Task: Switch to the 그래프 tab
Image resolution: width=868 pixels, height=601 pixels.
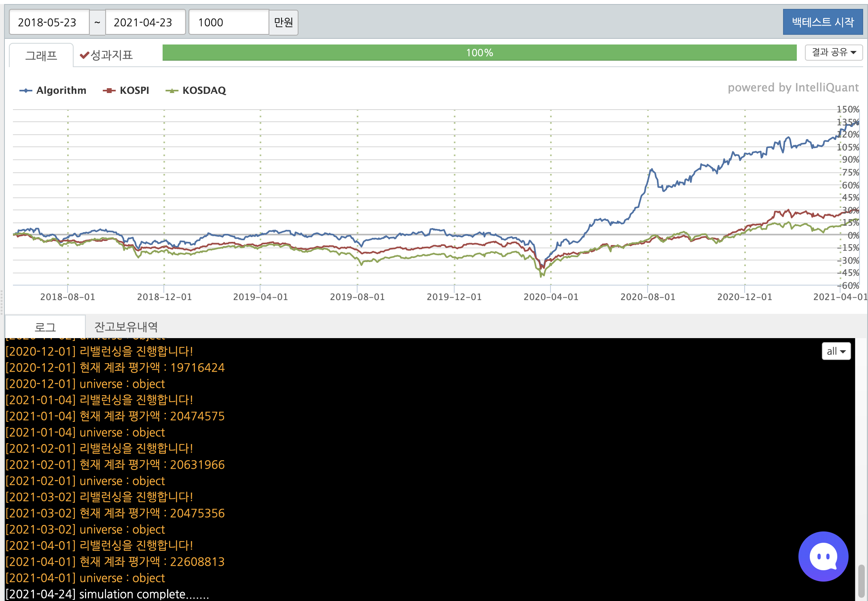Action: tap(41, 55)
